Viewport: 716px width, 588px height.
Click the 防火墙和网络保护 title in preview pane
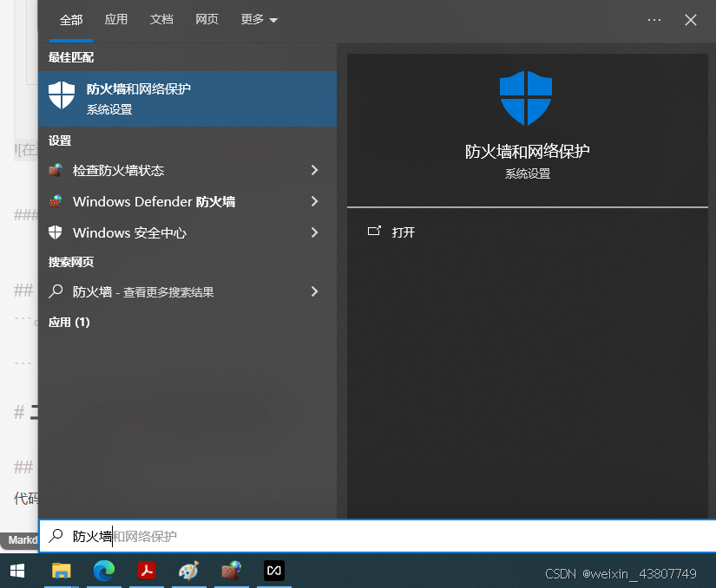pos(528,152)
